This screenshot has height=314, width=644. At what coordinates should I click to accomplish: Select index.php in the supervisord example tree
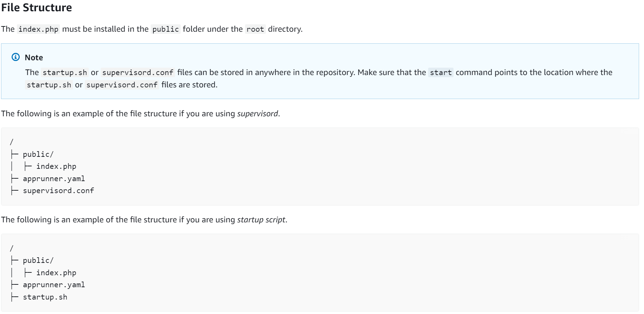click(x=56, y=166)
